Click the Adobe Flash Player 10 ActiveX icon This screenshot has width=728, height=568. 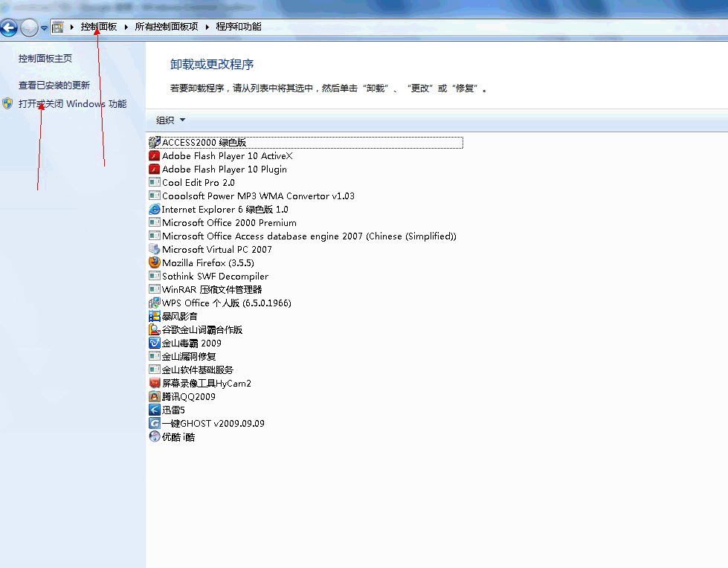(x=155, y=155)
